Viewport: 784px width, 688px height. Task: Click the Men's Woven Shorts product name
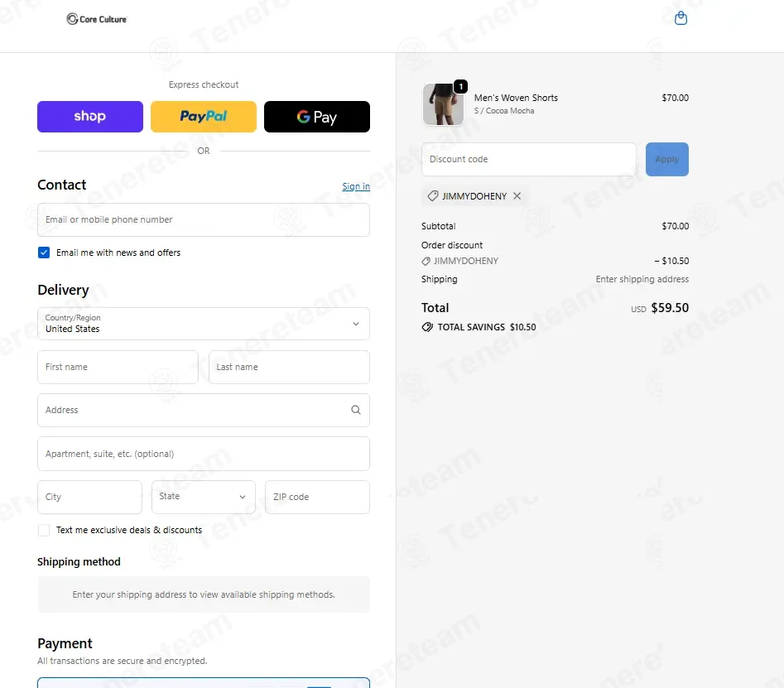(516, 98)
